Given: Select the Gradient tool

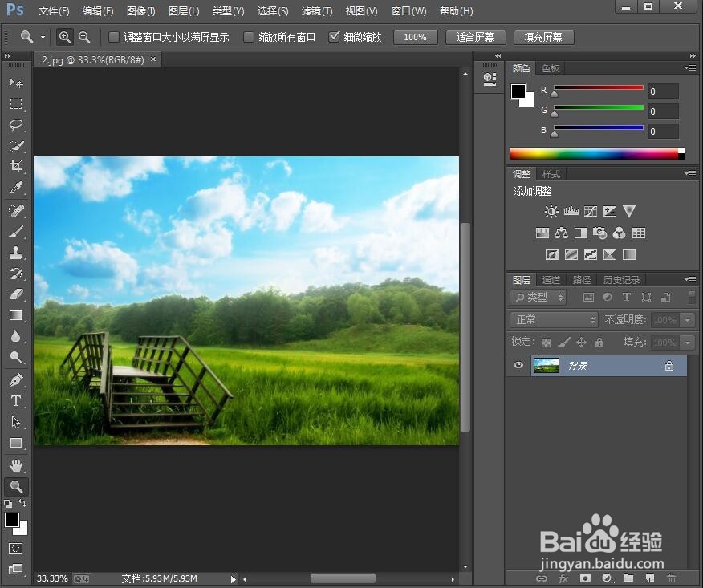Looking at the screenshot, I should click(16, 315).
